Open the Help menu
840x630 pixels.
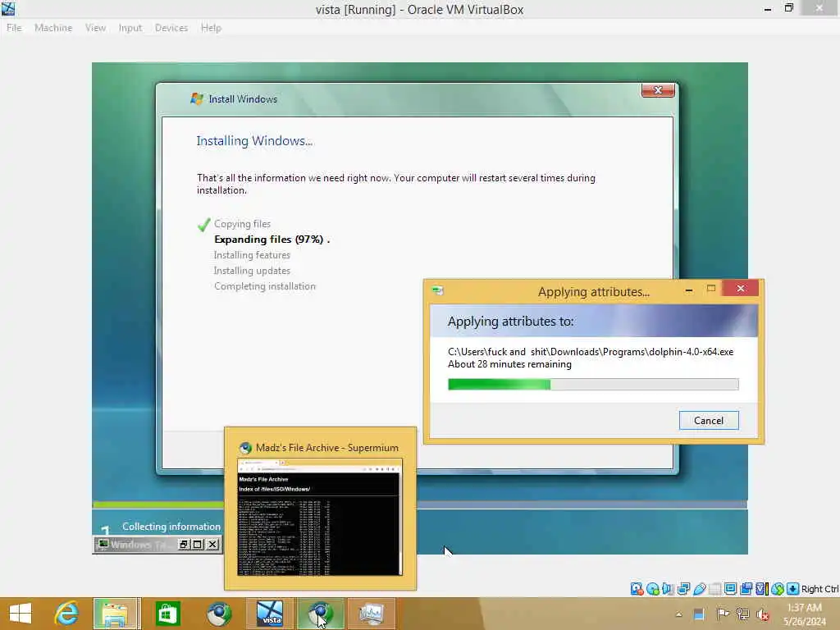[x=211, y=28]
